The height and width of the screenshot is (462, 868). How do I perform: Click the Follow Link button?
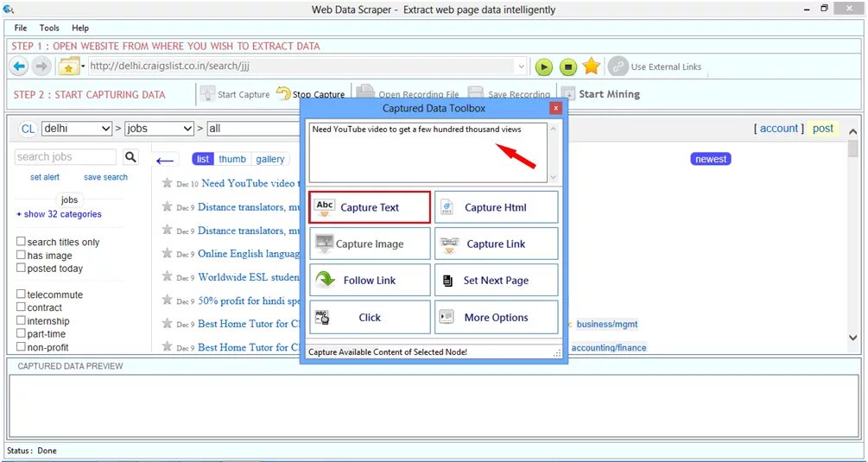[x=370, y=281]
